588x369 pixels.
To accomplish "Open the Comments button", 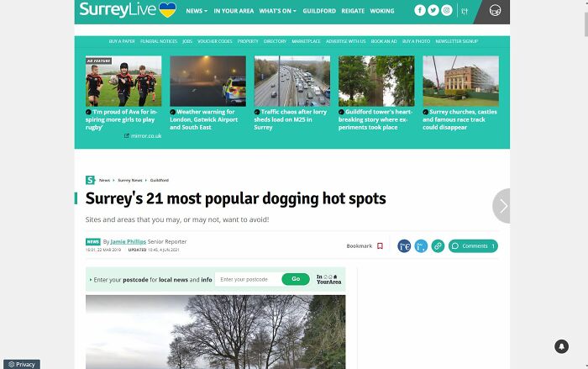I will click(x=473, y=246).
